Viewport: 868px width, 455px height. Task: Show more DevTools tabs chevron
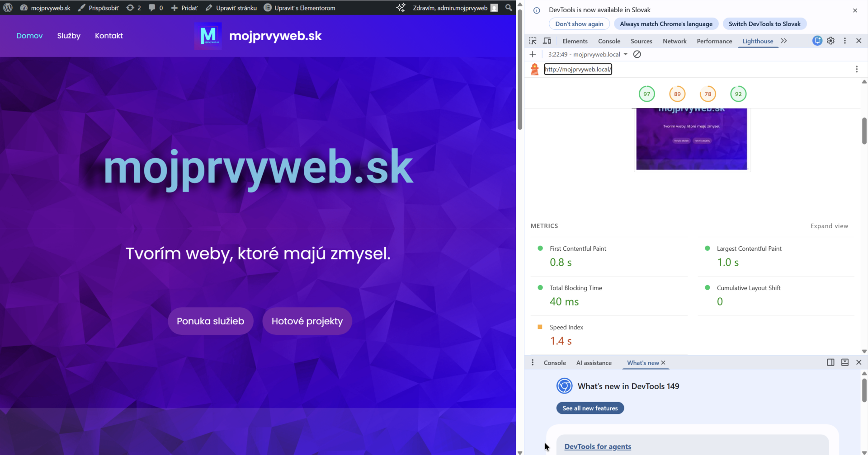point(784,41)
